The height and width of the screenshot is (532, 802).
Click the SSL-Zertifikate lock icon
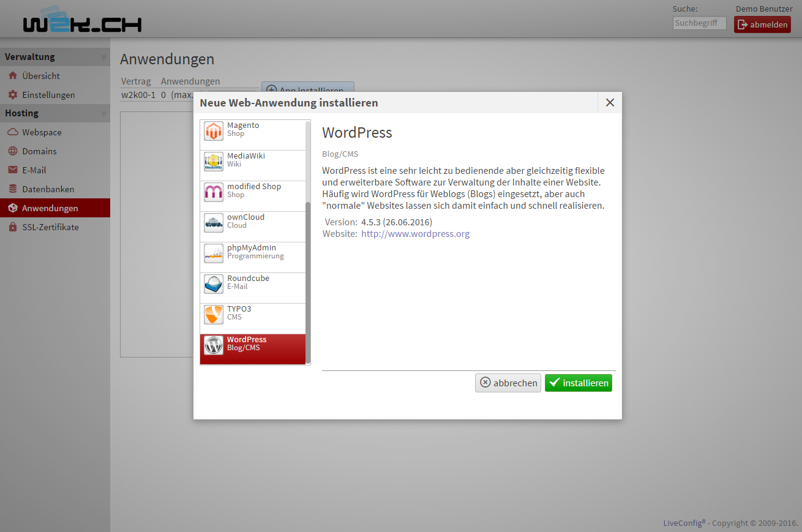(12, 227)
